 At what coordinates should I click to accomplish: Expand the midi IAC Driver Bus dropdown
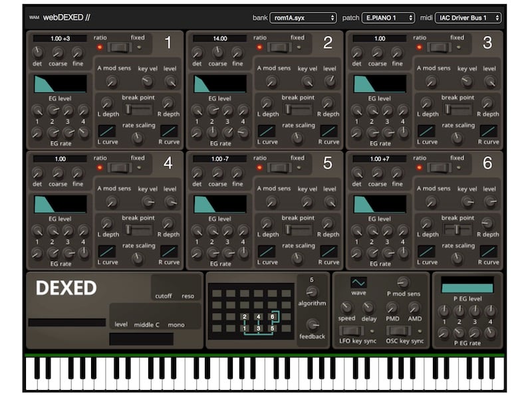pos(467,18)
